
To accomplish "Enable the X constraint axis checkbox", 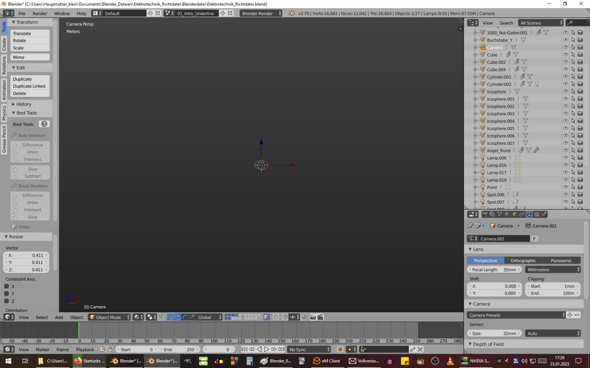I will [x=6, y=286].
